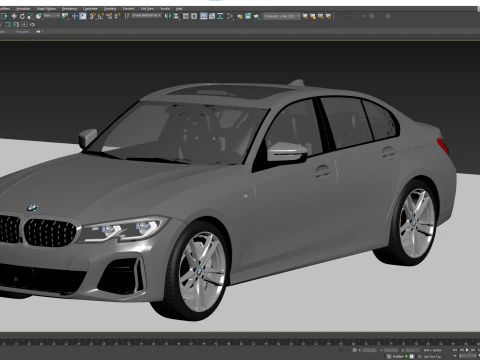Click the Align tool icon

176,16
